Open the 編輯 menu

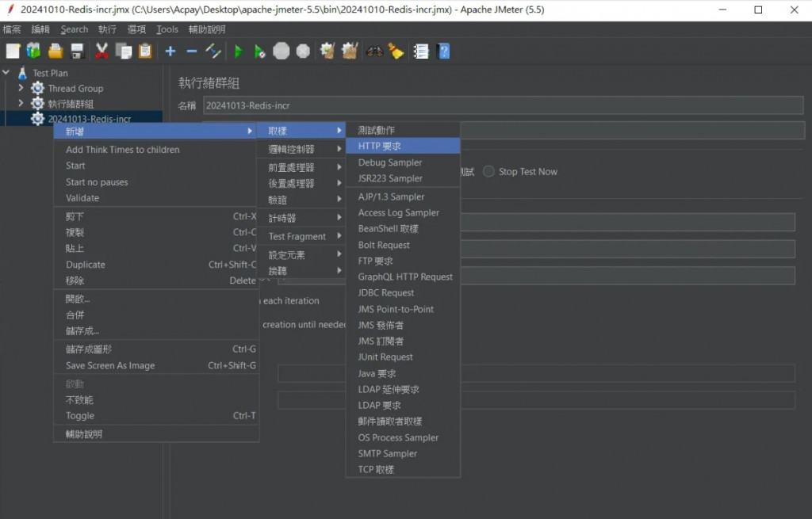pyautogui.click(x=40, y=29)
